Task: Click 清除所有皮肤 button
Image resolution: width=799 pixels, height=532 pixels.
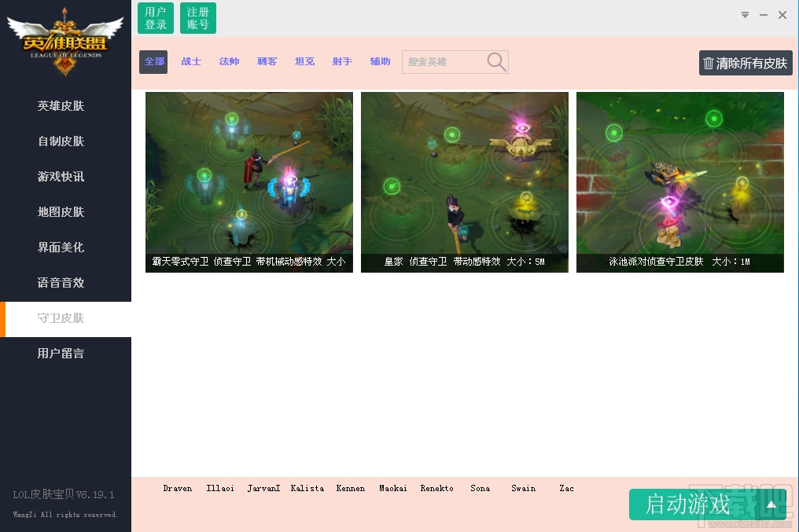Action: point(746,63)
